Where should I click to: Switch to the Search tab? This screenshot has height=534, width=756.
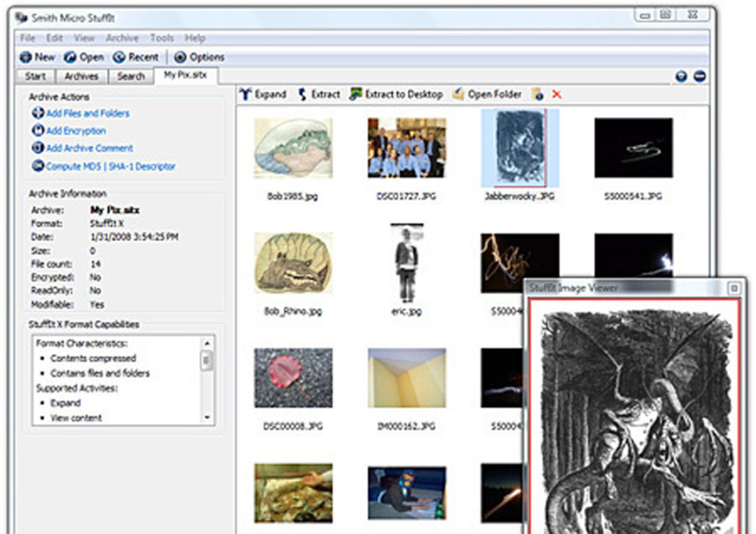(130, 77)
